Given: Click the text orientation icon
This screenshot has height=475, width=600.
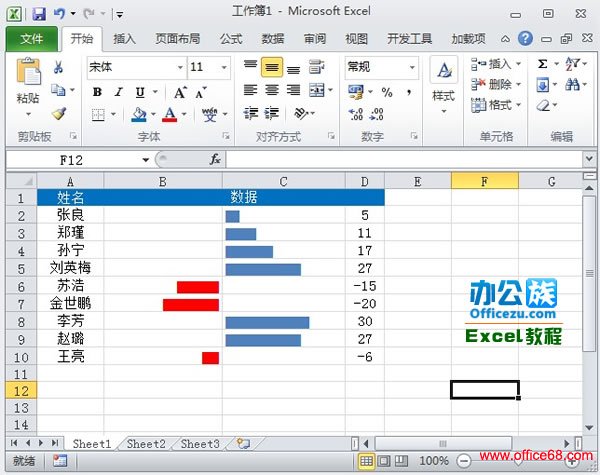Looking at the screenshot, I should coord(302,113).
